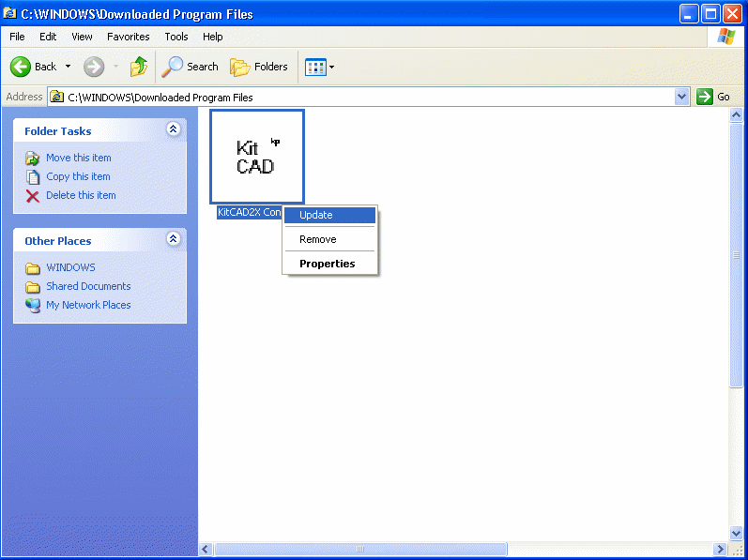Close the Explorer window
The height and width of the screenshot is (560, 748).
(732, 14)
